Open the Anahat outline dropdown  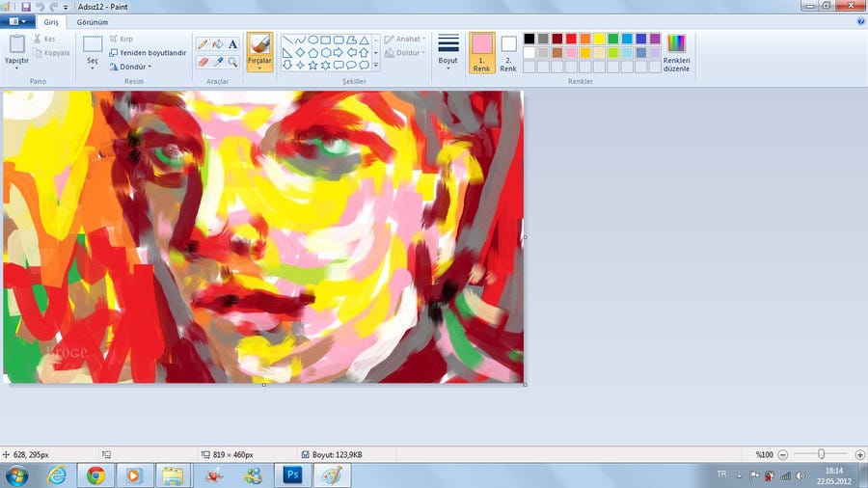[405, 39]
